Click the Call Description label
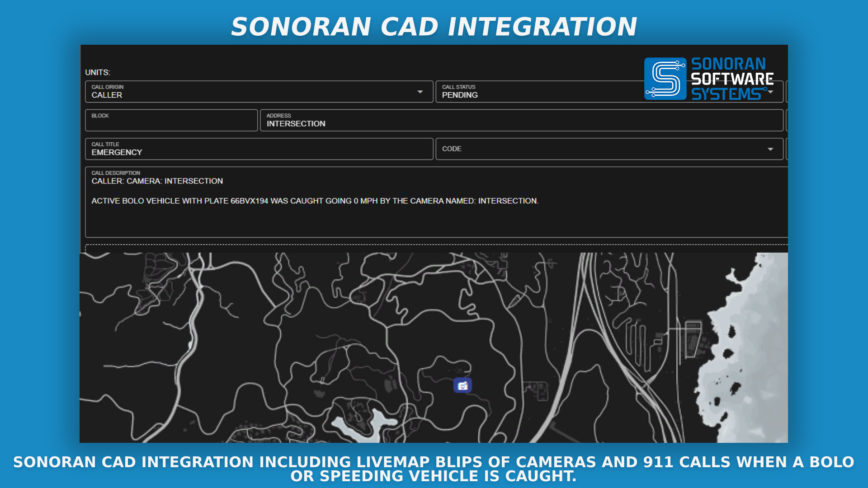Image resolution: width=868 pixels, height=488 pixels. point(116,173)
